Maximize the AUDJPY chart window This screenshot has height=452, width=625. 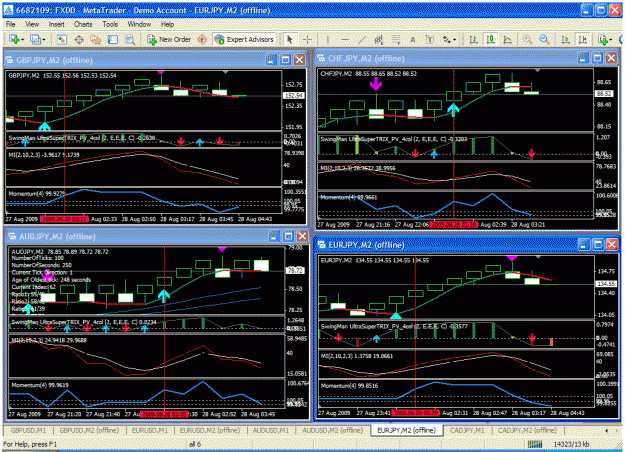(288, 236)
